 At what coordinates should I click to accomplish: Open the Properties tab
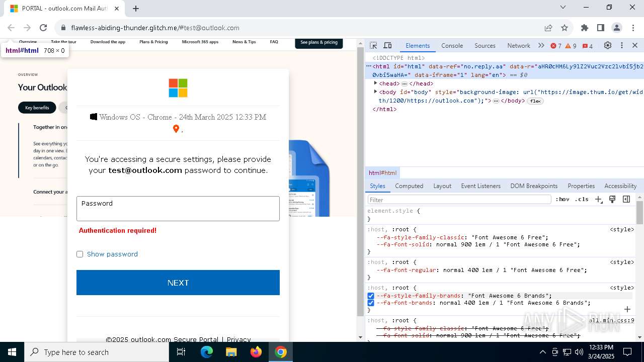tap(581, 186)
